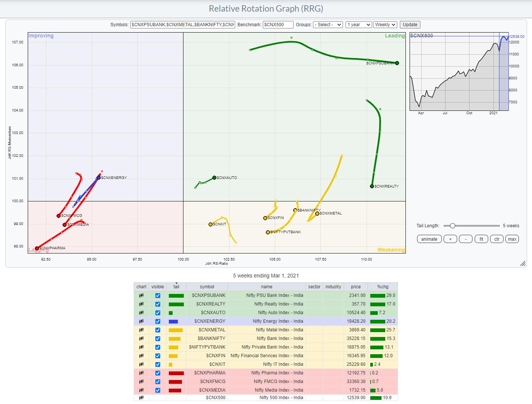Click chart icon for $BANKNIFTY row
532x404 pixels.
pyautogui.click(x=141, y=338)
